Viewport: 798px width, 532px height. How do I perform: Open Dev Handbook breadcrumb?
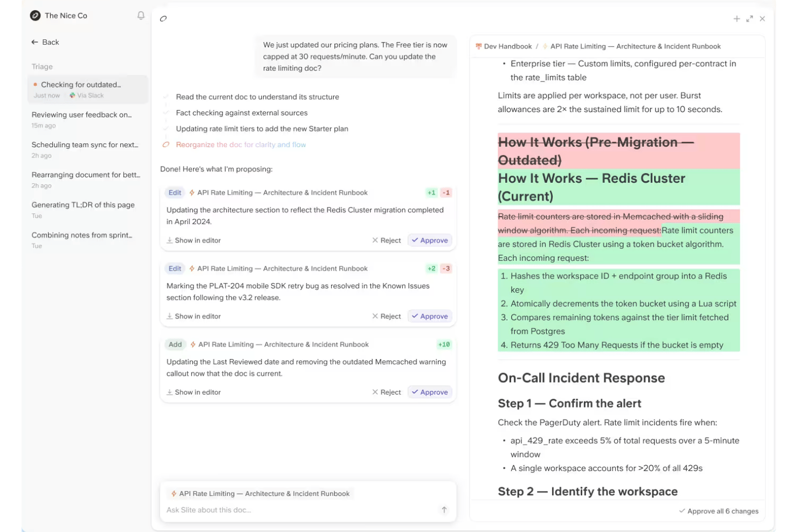(x=504, y=46)
